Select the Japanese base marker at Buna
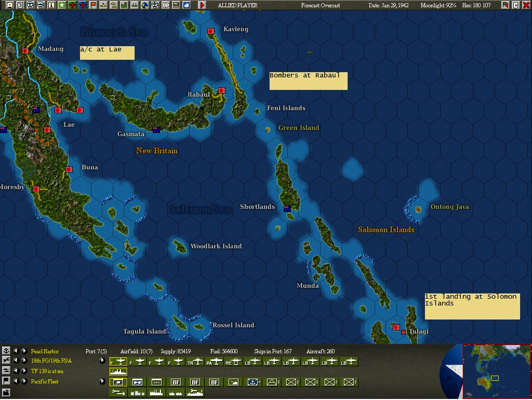This screenshot has height=400, width=532. coord(69,169)
